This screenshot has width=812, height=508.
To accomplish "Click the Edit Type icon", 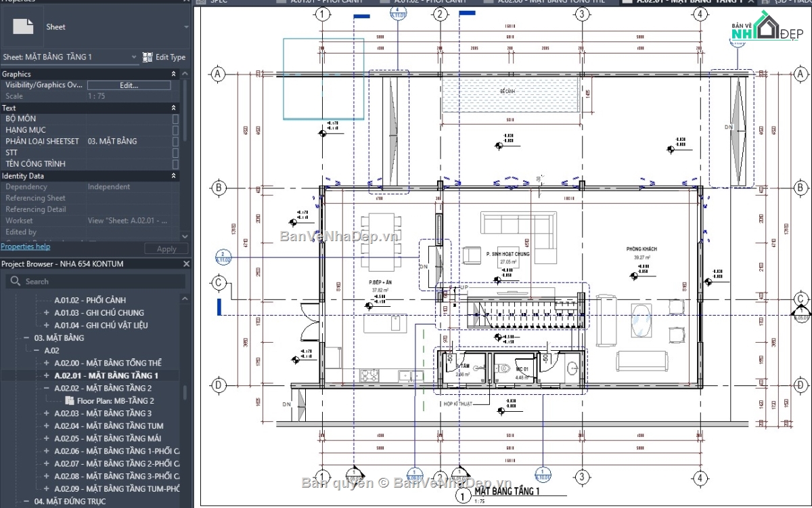I will pos(148,57).
